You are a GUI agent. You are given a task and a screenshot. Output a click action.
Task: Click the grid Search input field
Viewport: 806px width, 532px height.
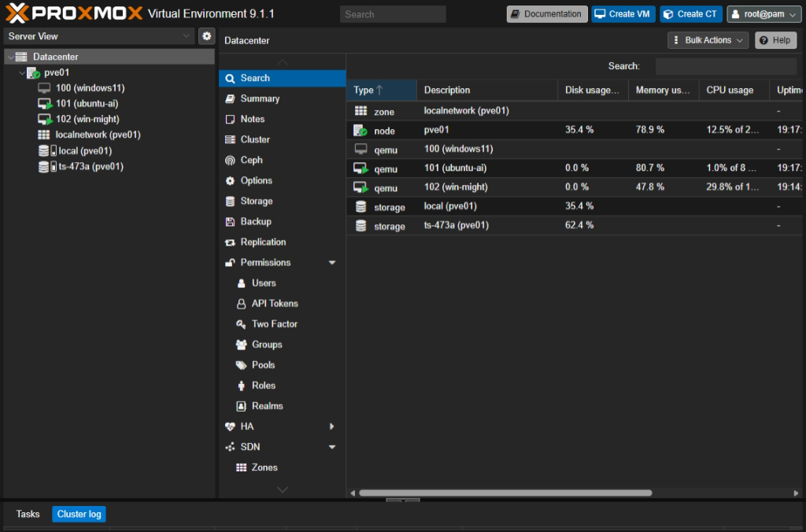tap(726, 67)
